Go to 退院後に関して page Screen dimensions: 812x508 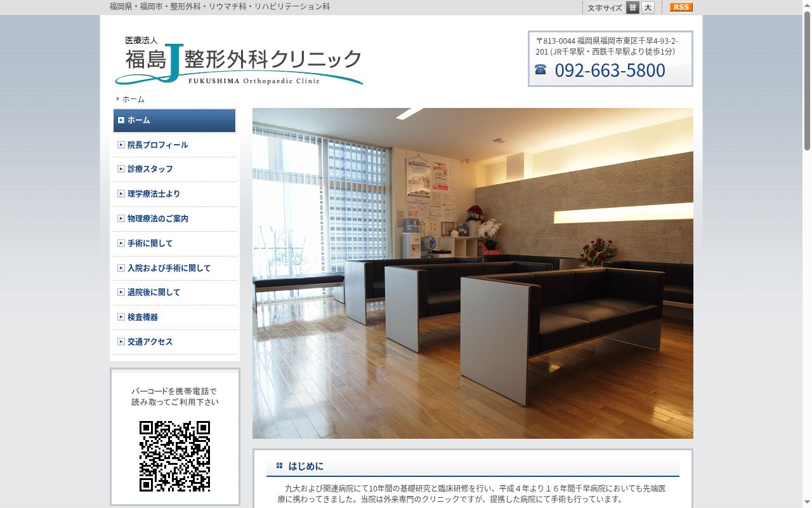(174, 292)
